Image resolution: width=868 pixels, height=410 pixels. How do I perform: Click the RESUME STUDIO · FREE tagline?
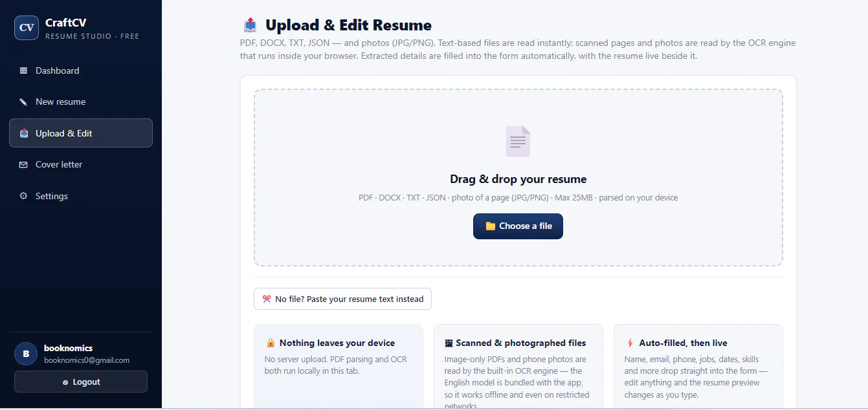click(92, 36)
